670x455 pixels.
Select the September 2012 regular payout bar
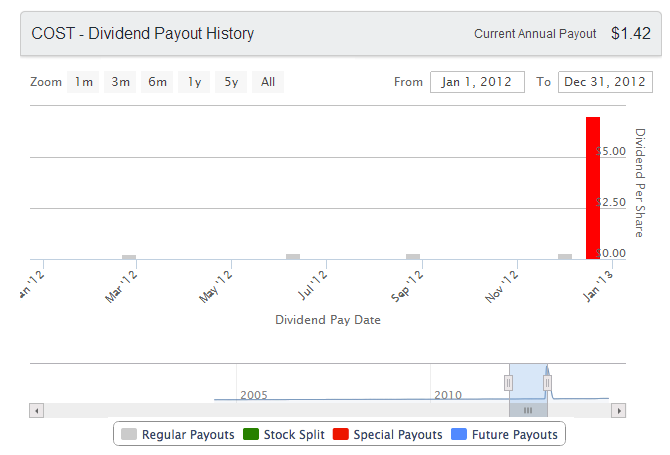pos(413,257)
